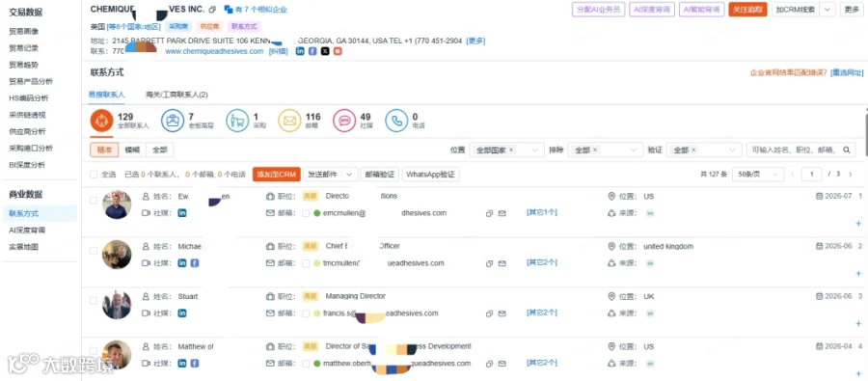Click [其它1个] on the emcmullen row
The image size is (868, 381).
(541, 212)
